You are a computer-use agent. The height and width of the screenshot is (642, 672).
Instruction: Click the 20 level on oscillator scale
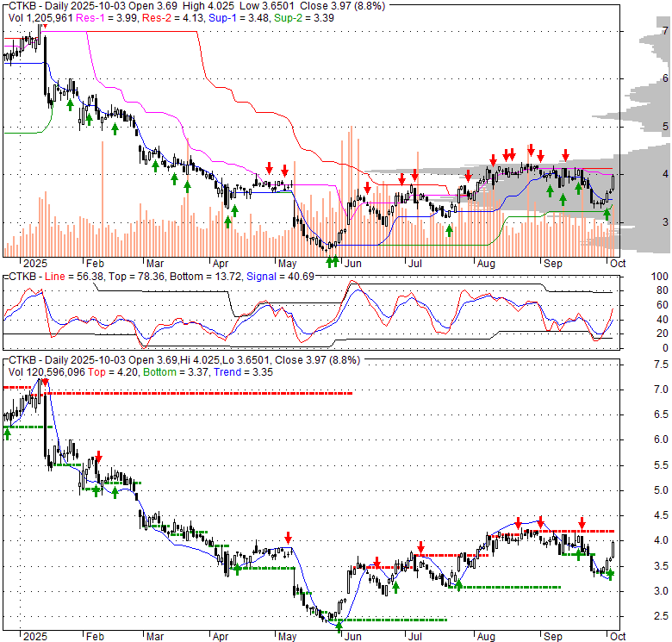[663, 333]
